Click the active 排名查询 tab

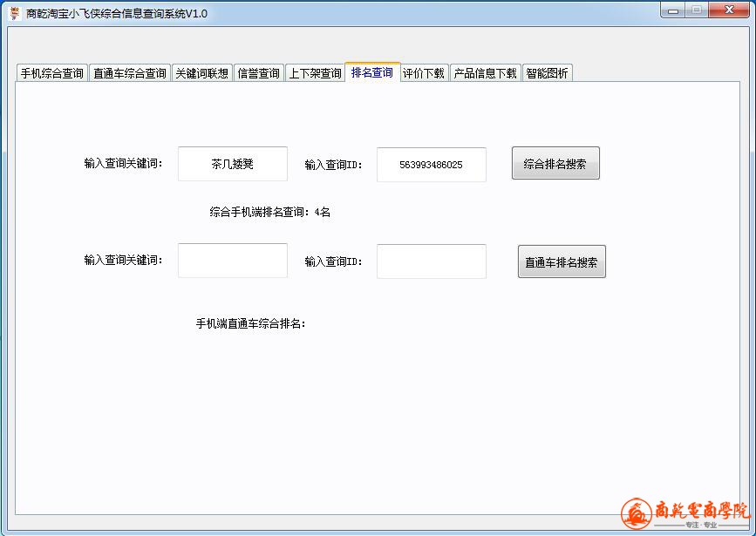point(372,72)
